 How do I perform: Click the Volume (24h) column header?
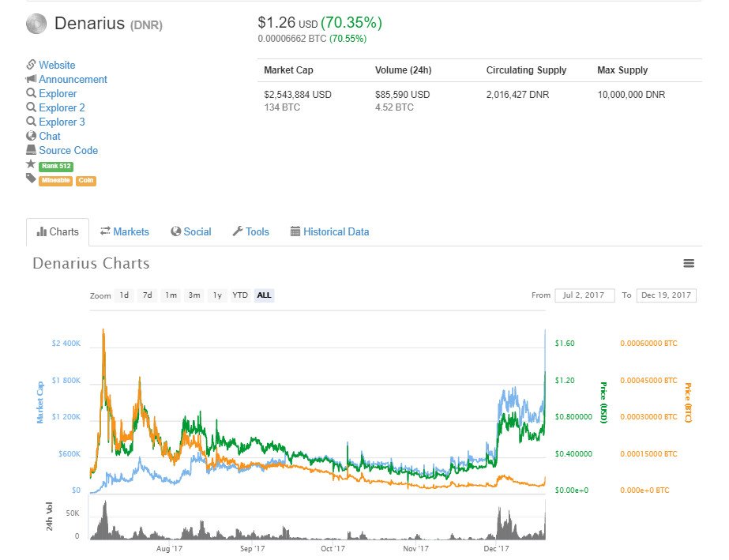(403, 70)
